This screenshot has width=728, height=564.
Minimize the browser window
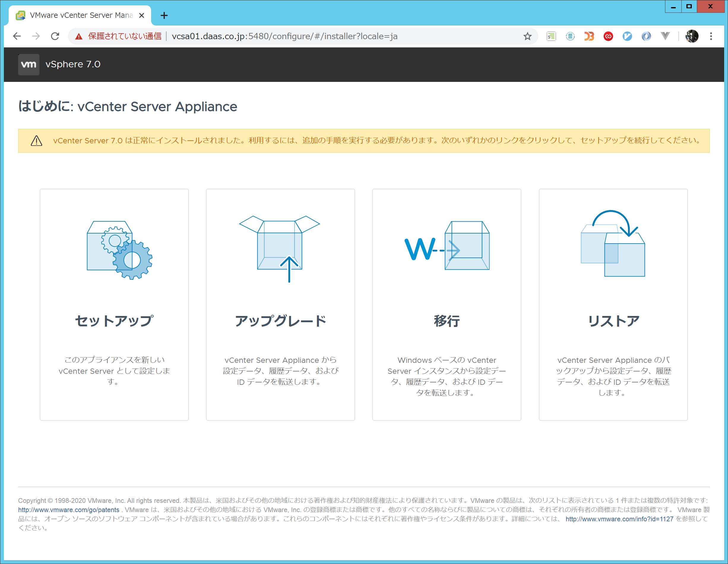(673, 6)
